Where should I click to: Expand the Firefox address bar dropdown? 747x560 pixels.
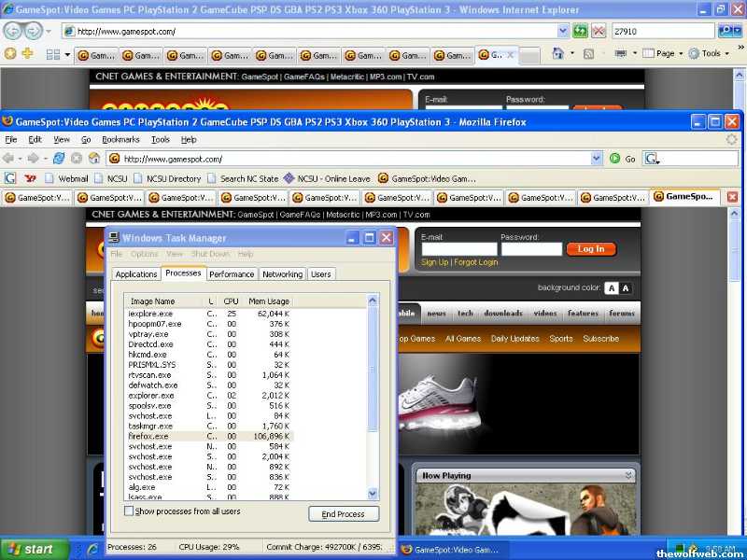point(598,159)
